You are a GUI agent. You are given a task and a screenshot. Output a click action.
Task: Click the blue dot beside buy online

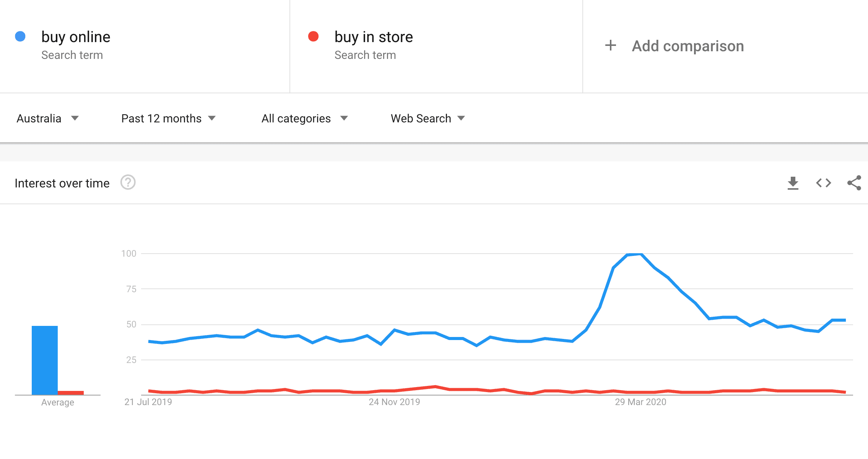click(20, 36)
